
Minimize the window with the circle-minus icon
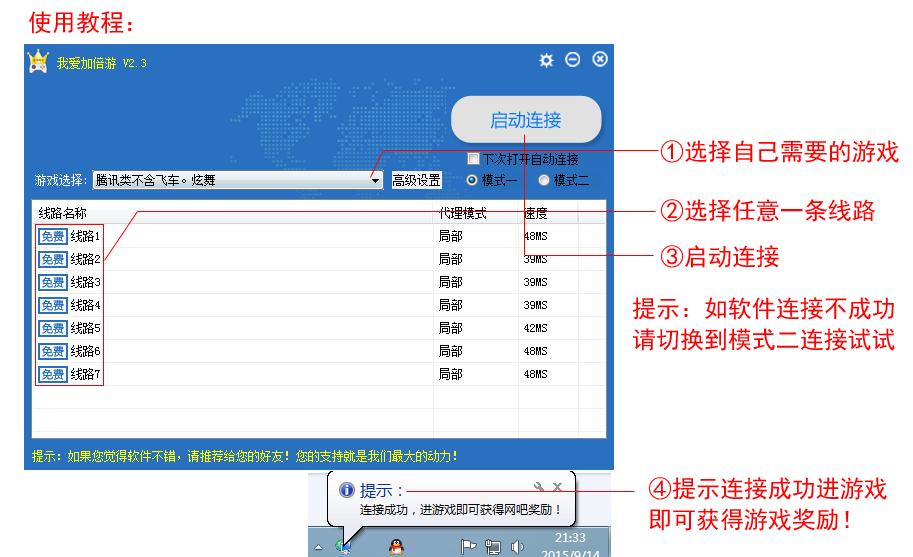pyautogui.click(x=573, y=60)
